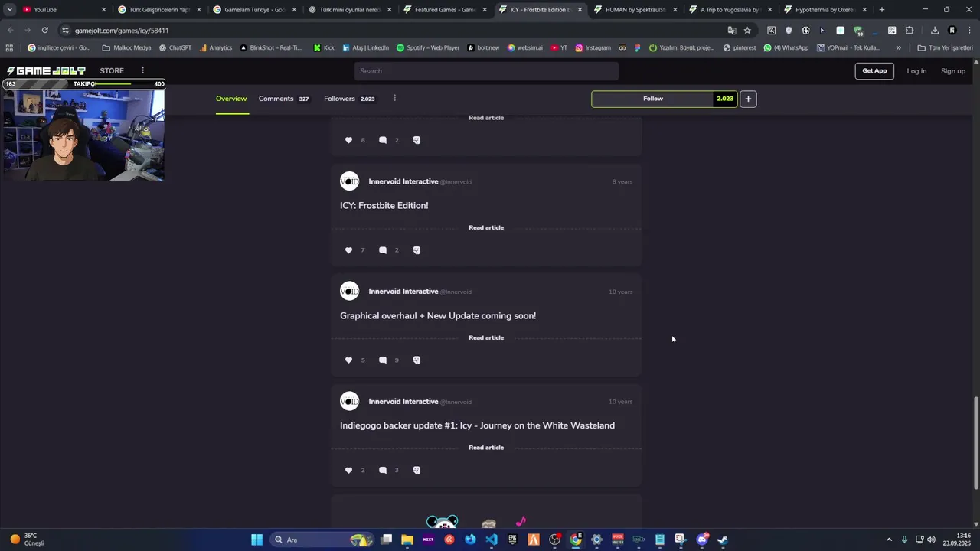Click sticker icon on Indiegogo backer update post

pyautogui.click(x=416, y=471)
